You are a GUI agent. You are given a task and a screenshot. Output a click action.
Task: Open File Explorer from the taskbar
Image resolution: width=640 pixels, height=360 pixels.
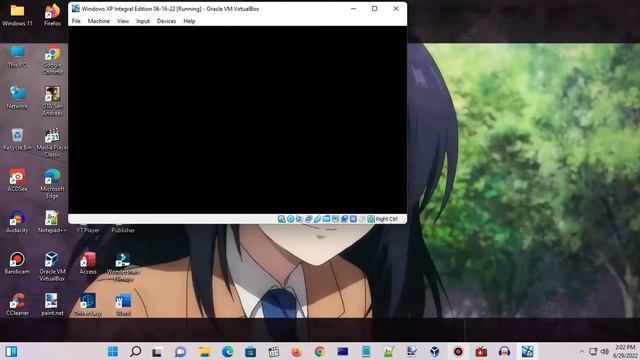(204, 351)
